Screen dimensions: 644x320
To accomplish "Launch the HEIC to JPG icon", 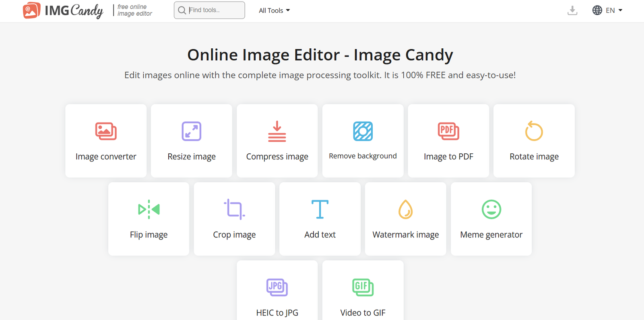I will 277,287.
